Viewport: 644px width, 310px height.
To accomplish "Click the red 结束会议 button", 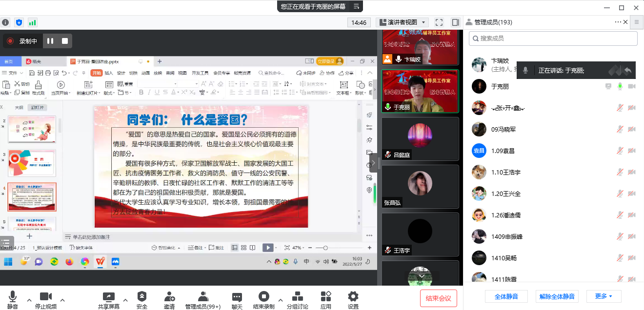I will [439, 298].
